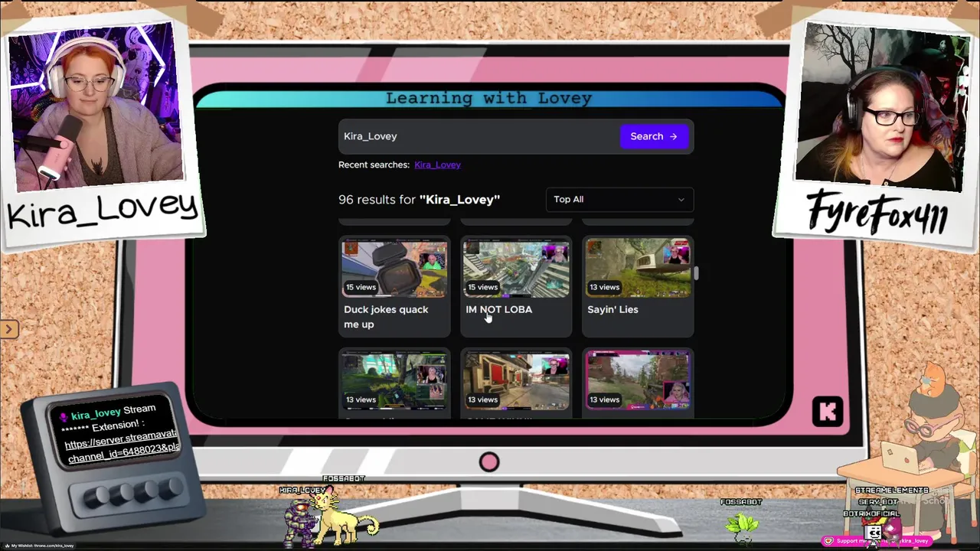
Task: Click the My Wishlist throne link at bottom left
Action: pos(40,546)
